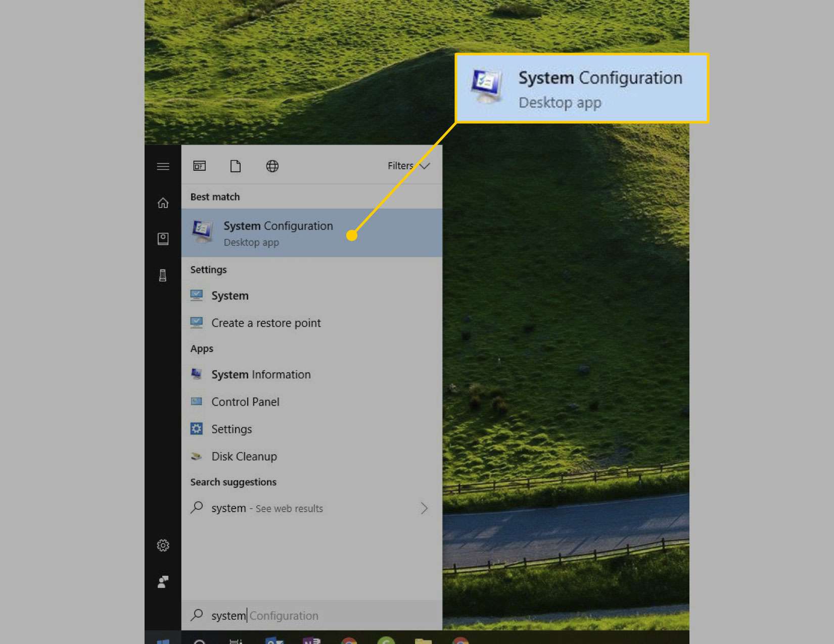
Task: Click the Disk Cleanup icon
Action: tap(197, 456)
